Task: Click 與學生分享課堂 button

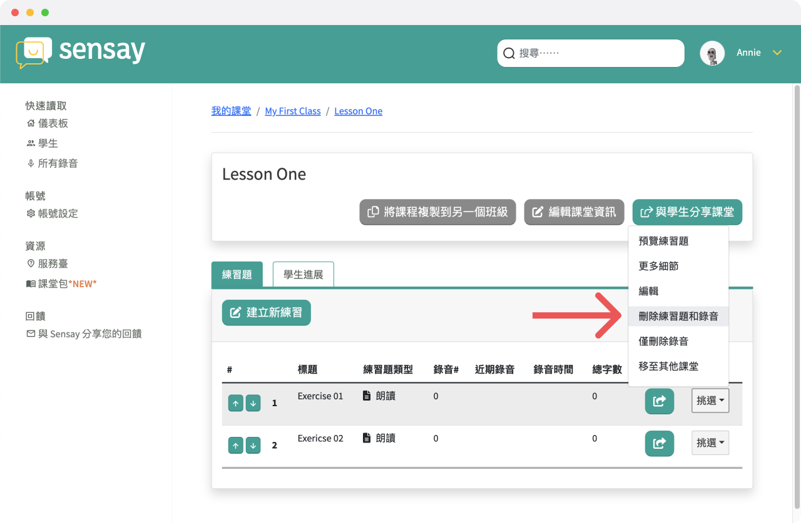Action: [687, 212]
